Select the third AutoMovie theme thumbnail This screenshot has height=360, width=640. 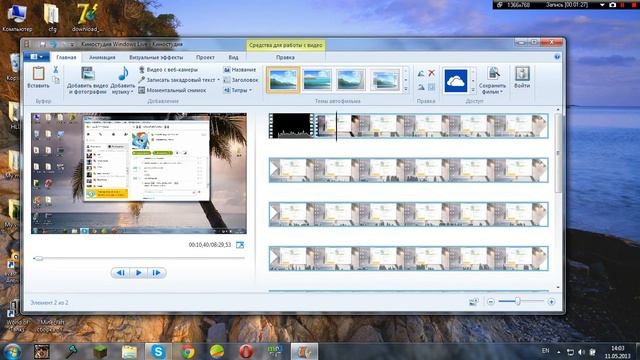click(351, 80)
